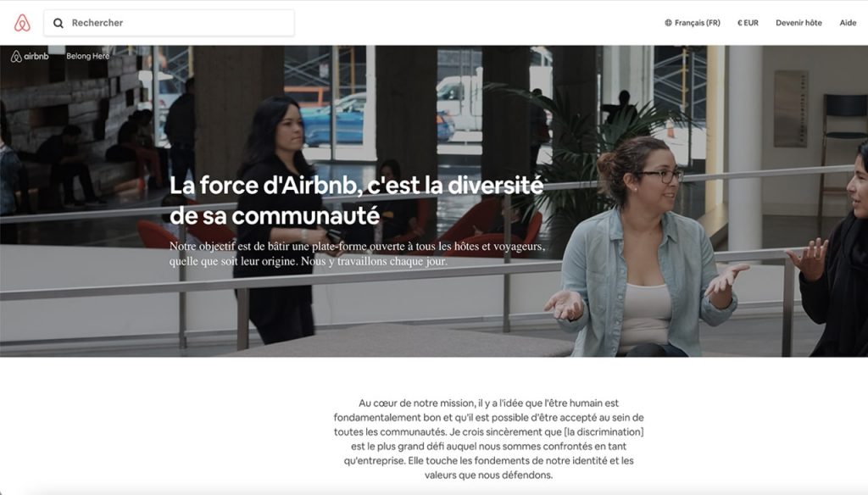Click the paragraph starting Au cœur de notre mission

tap(489, 439)
